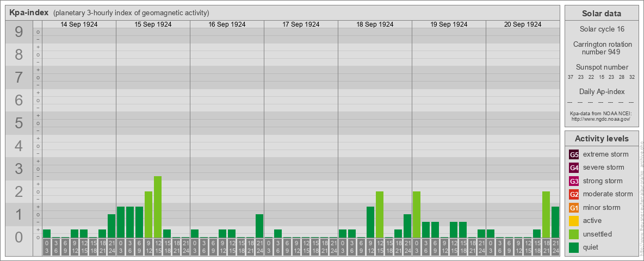Click the 20 Sep 18-21 light green bar

[x=546, y=215]
